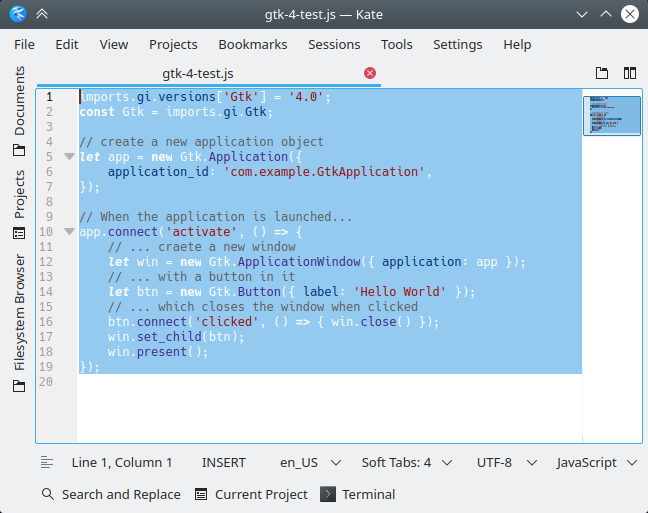
Task: Collapse the code fold on line 10
Action: pos(69,231)
